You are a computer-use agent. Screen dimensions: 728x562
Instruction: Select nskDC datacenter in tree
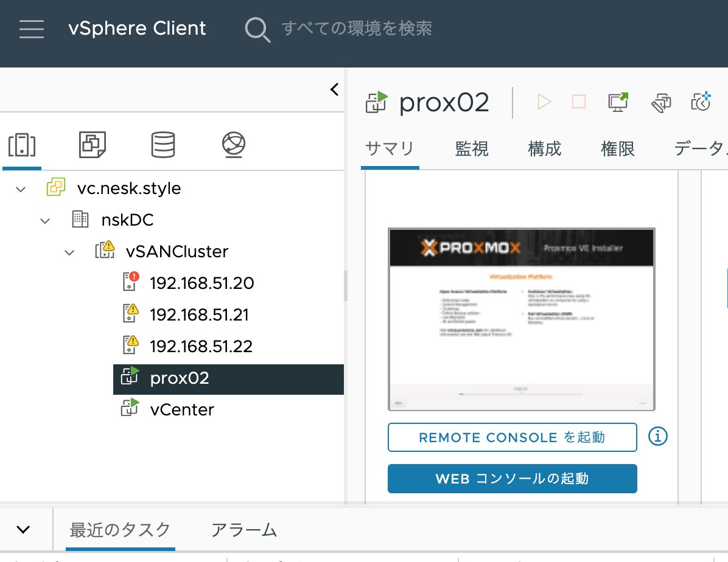click(128, 220)
